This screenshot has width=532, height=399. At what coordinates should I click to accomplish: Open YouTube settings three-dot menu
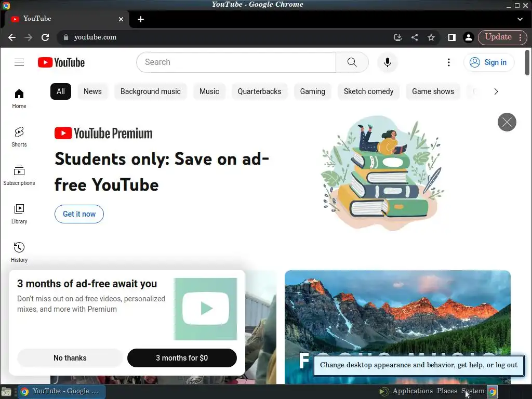(x=448, y=62)
